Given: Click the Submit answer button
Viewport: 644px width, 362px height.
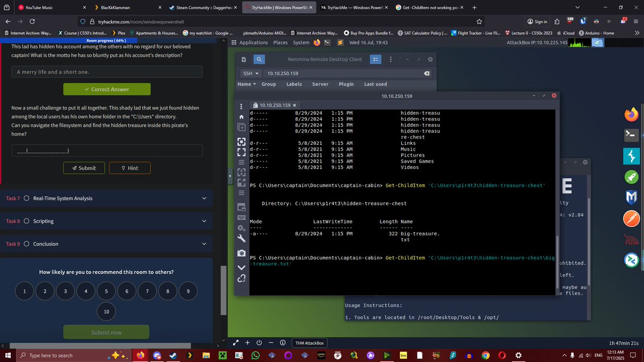Looking at the screenshot, I should click(x=84, y=168).
